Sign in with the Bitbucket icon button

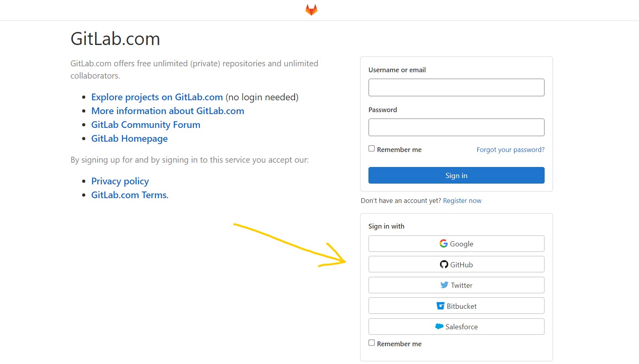tap(456, 306)
